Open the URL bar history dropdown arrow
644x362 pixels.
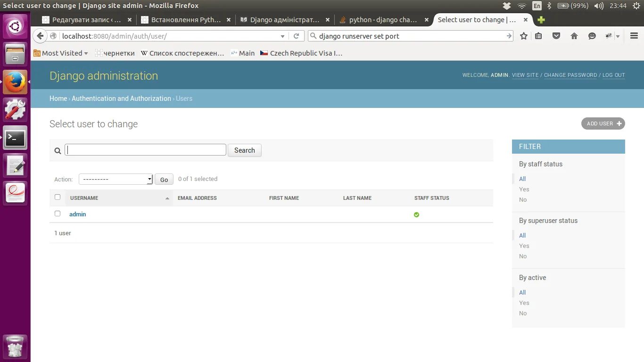pos(282,36)
